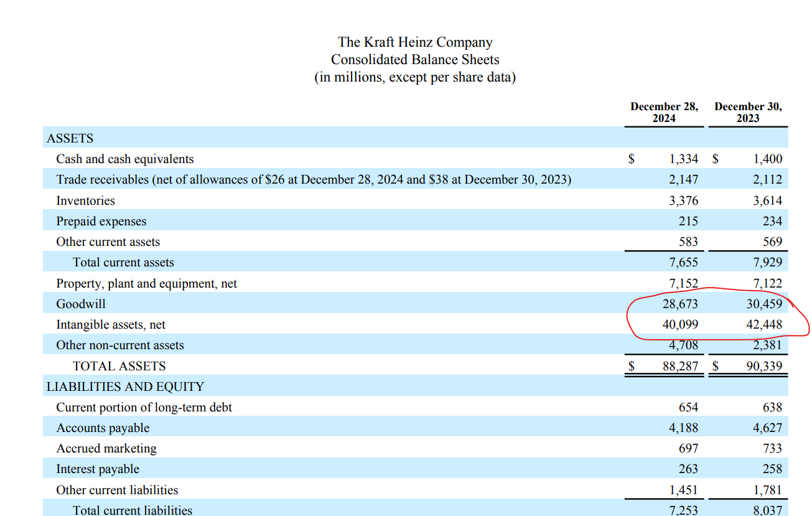
Task: Click cash value 1,400 for 2023
Action: 768,159
